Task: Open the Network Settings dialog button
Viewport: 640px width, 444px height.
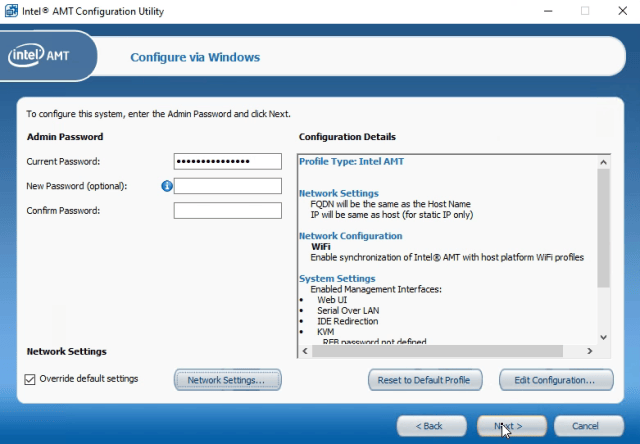Action: tap(228, 380)
